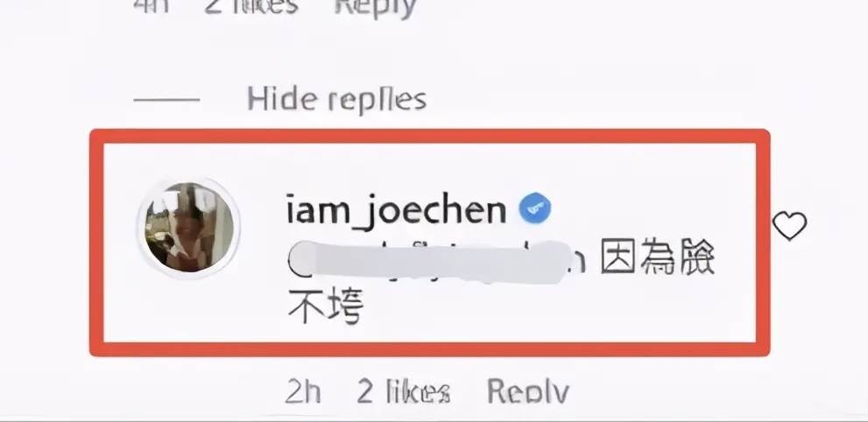View the 2 likes under iam_joechen's comment
Screen dimensions: 868x422
(403, 391)
